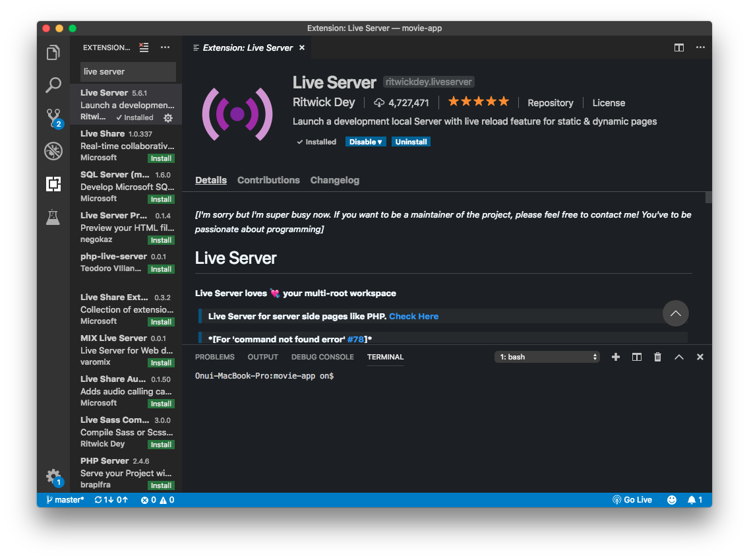This screenshot has width=749, height=560.
Task: Click the five-star rating
Action: point(478,102)
